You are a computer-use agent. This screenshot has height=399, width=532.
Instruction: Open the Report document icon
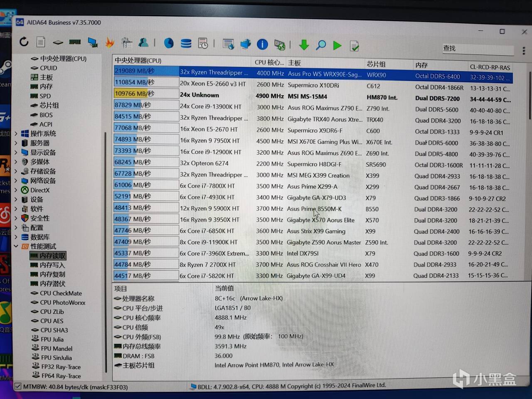pyautogui.click(x=41, y=42)
